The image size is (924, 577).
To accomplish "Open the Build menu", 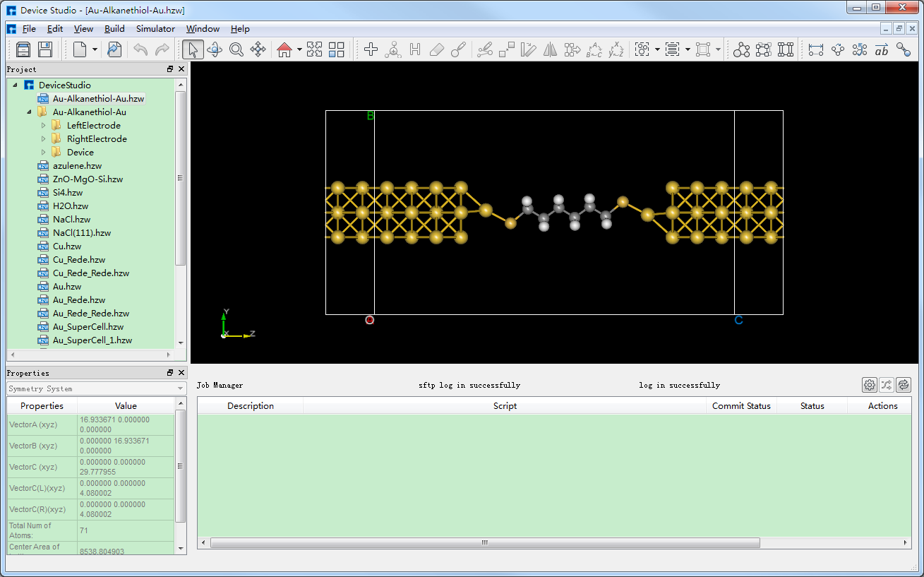I will tap(114, 29).
